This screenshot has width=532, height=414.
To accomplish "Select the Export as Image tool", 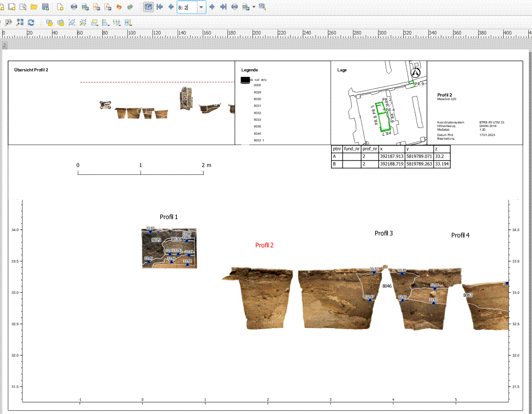I will [85, 7].
